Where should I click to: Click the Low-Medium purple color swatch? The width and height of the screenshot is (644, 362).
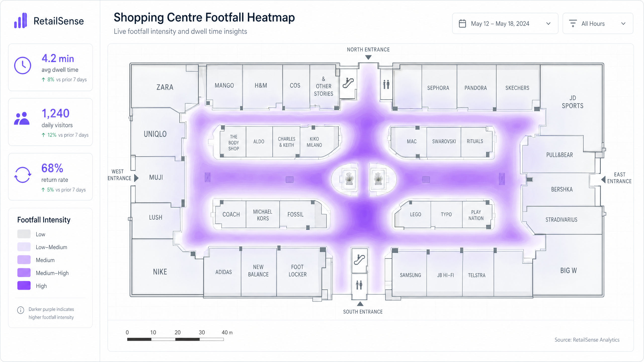pyautogui.click(x=24, y=247)
